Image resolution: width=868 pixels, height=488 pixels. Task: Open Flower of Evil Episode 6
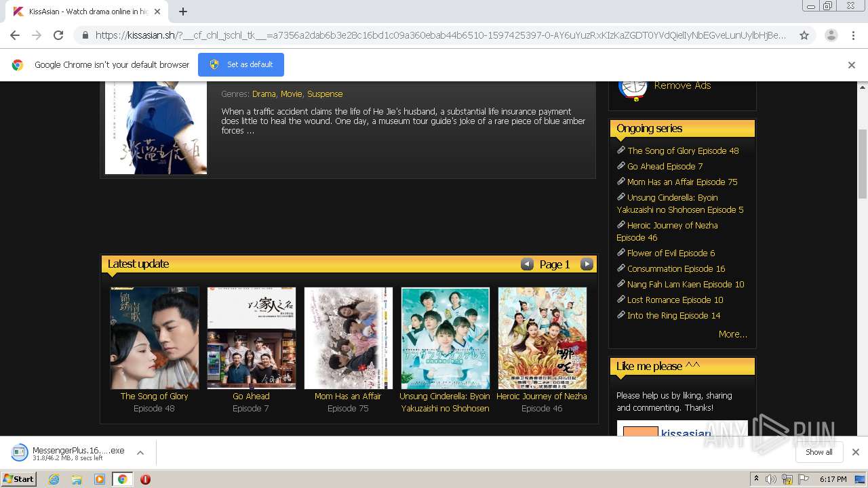pos(671,253)
